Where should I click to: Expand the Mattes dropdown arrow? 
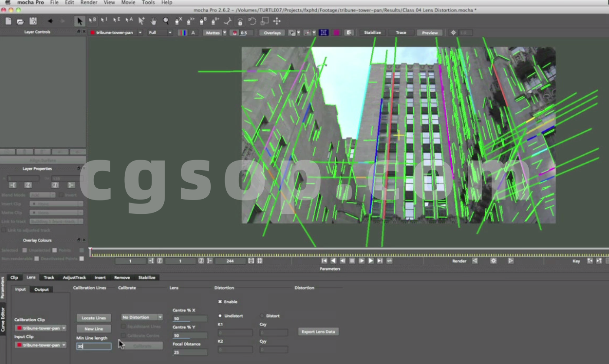225,33
